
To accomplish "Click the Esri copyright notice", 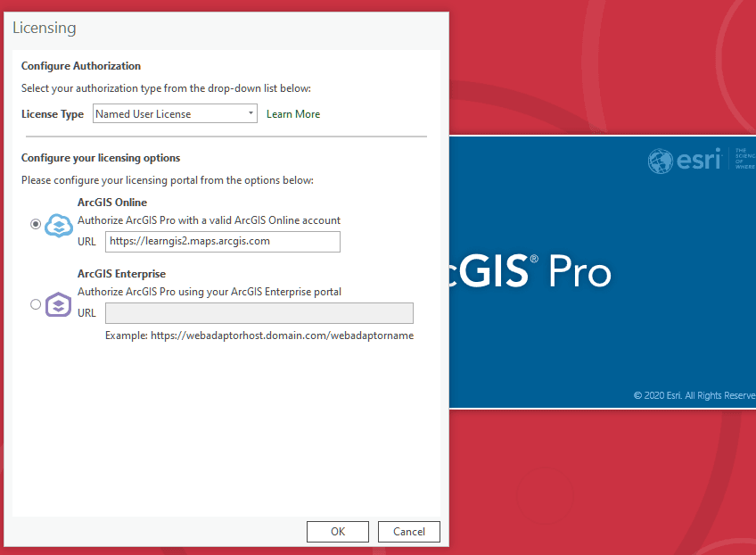I will (694, 395).
